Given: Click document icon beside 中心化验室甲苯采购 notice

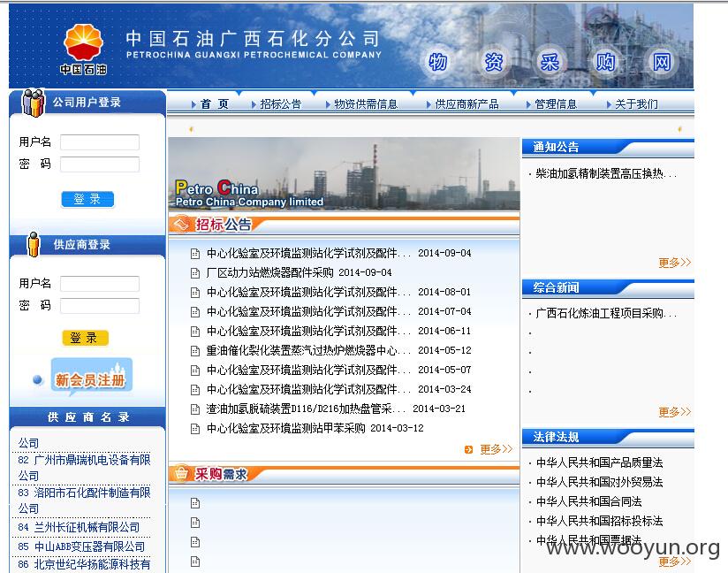Looking at the screenshot, I should [x=195, y=429].
